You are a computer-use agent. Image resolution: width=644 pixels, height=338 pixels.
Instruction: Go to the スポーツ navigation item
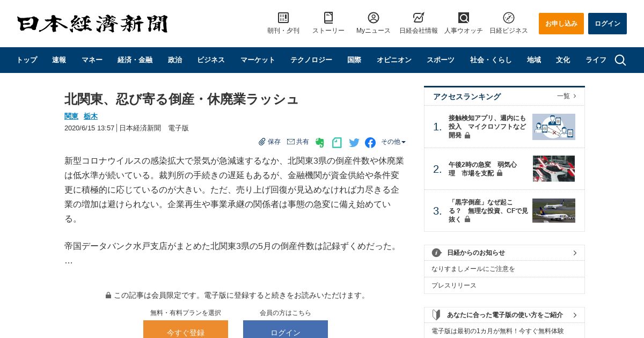pyautogui.click(x=441, y=60)
